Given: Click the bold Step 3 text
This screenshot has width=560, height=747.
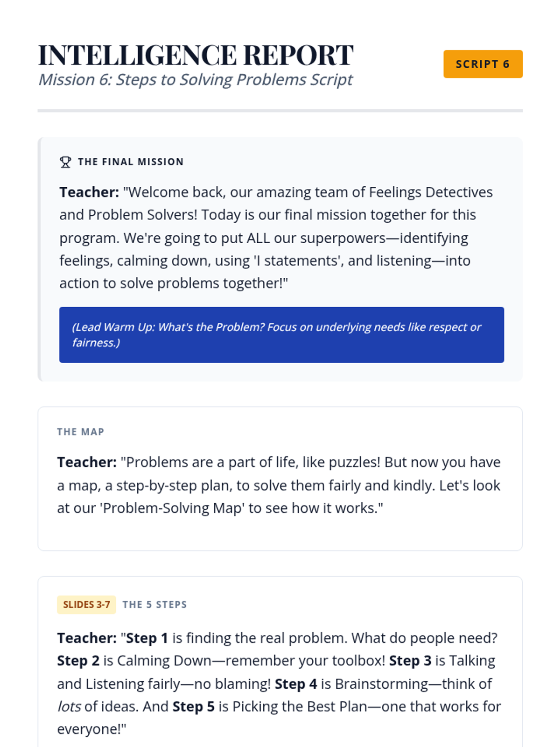Looking at the screenshot, I should pyautogui.click(x=410, y=661).
